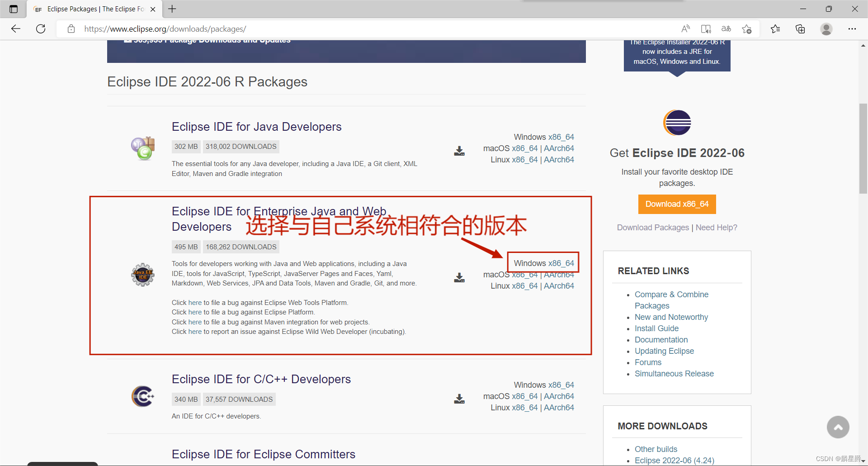Close the Eclipse Packages tab
Screen dimensions: 868x466
[x=153, y=9]
